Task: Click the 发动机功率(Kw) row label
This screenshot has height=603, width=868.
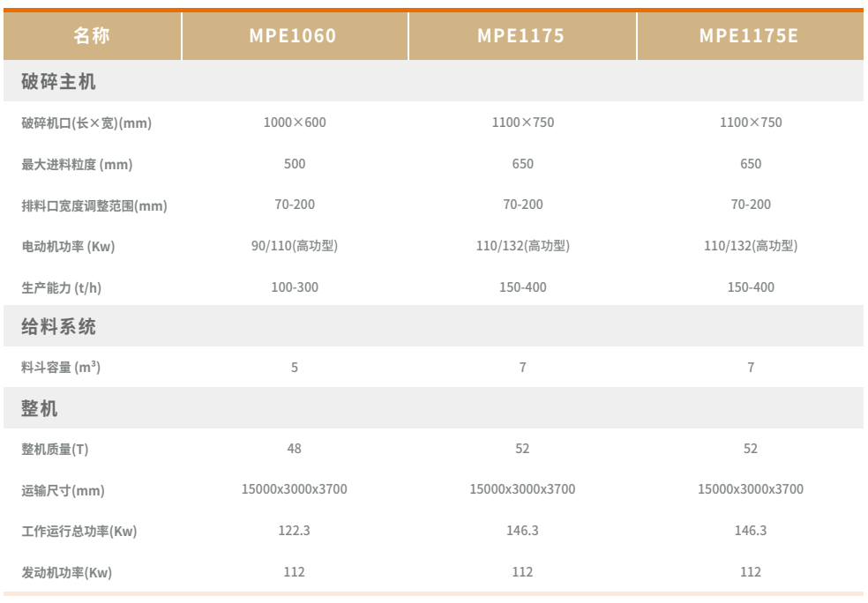Action: 67,573
